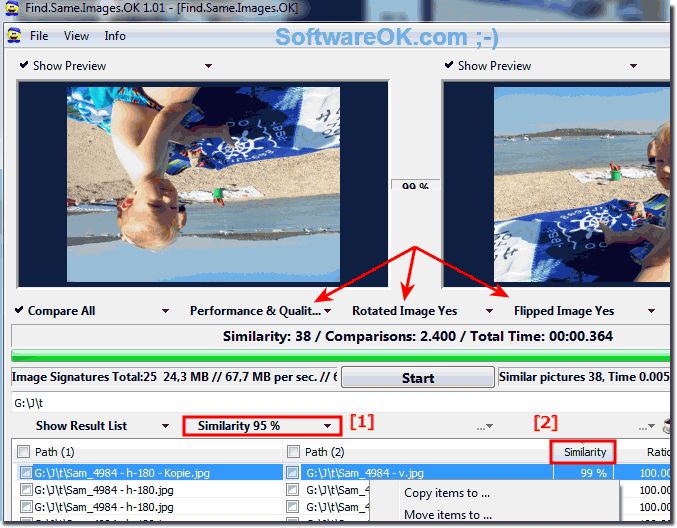The height and width of the screenshot is (528, 677).
Task: Choose Copy items to... from context menu
Action: pos(446,493)
